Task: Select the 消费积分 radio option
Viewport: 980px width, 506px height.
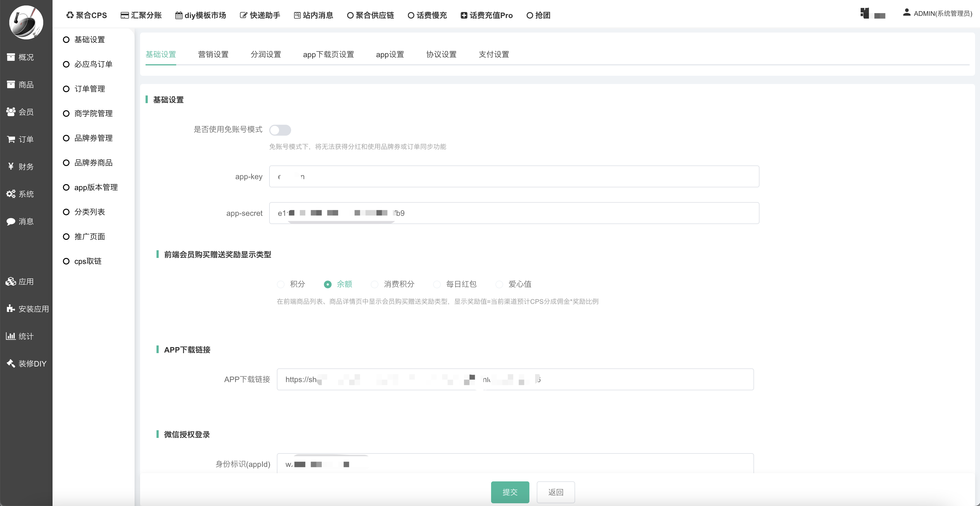Action: [375, 284]
